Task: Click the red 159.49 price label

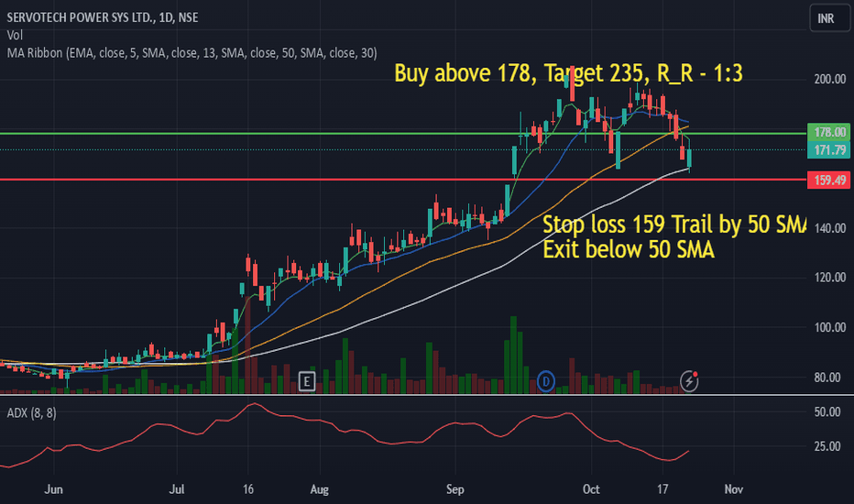Action: [x=828, y=181]
